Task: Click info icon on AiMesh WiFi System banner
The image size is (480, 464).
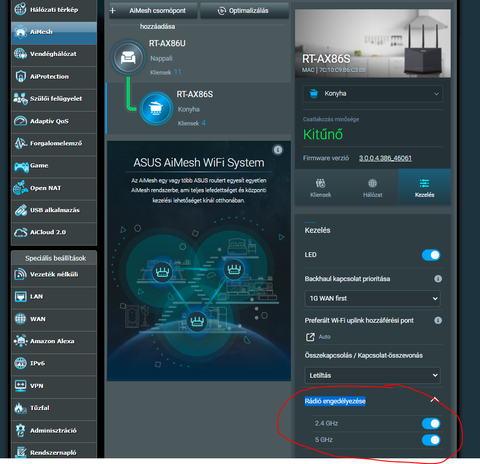Action: [278, 150]
